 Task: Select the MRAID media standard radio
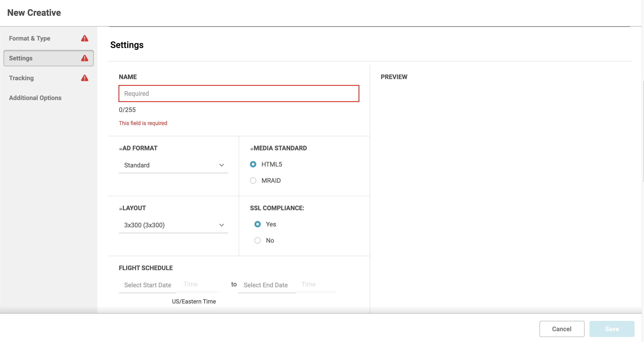(253, 181)
